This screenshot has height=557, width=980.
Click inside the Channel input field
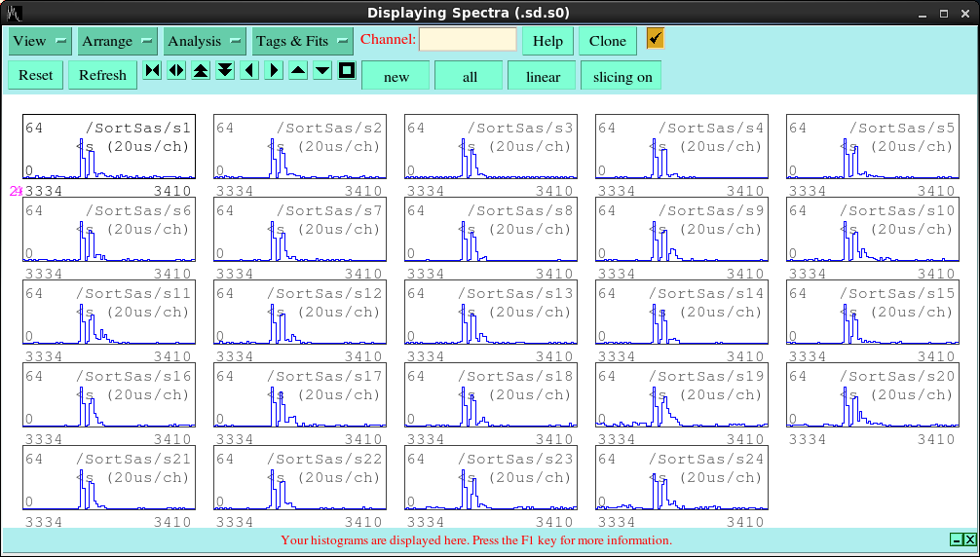coord(468,40)
